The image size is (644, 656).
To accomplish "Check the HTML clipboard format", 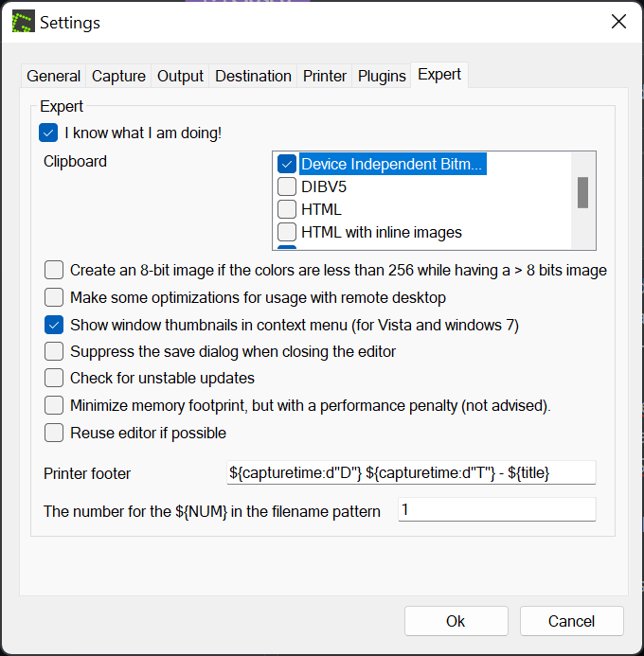I will point(287,209).
